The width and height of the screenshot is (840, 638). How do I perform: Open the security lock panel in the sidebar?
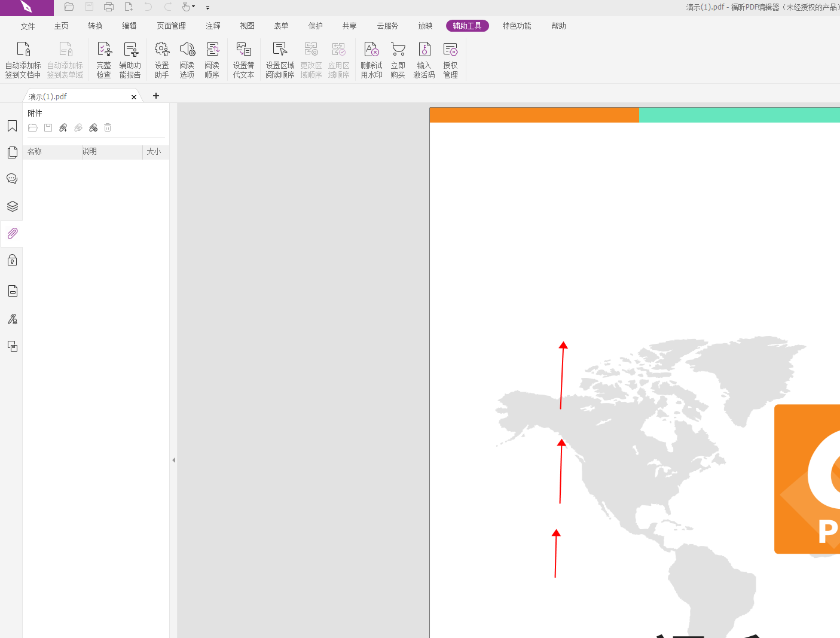point(12,260)
